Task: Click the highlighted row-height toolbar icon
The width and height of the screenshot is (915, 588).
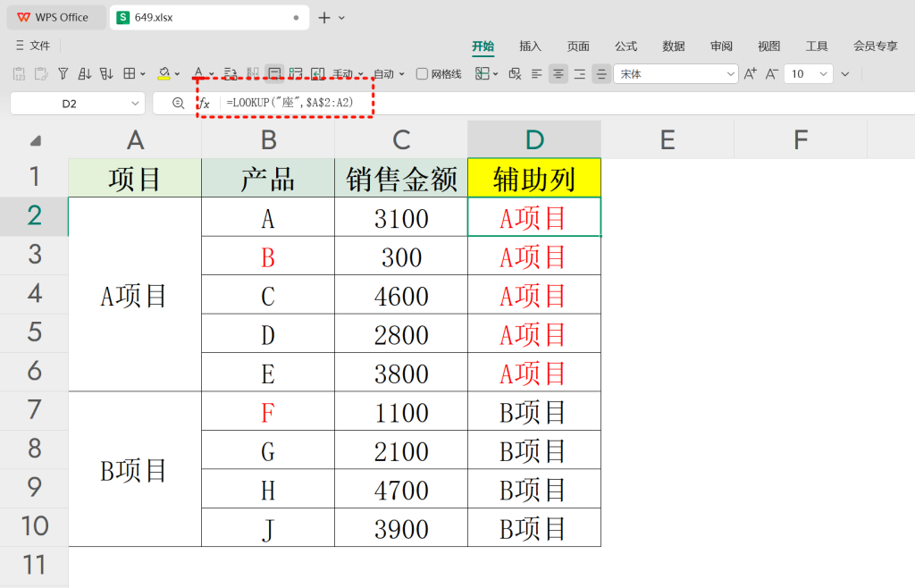Action: 274,74
